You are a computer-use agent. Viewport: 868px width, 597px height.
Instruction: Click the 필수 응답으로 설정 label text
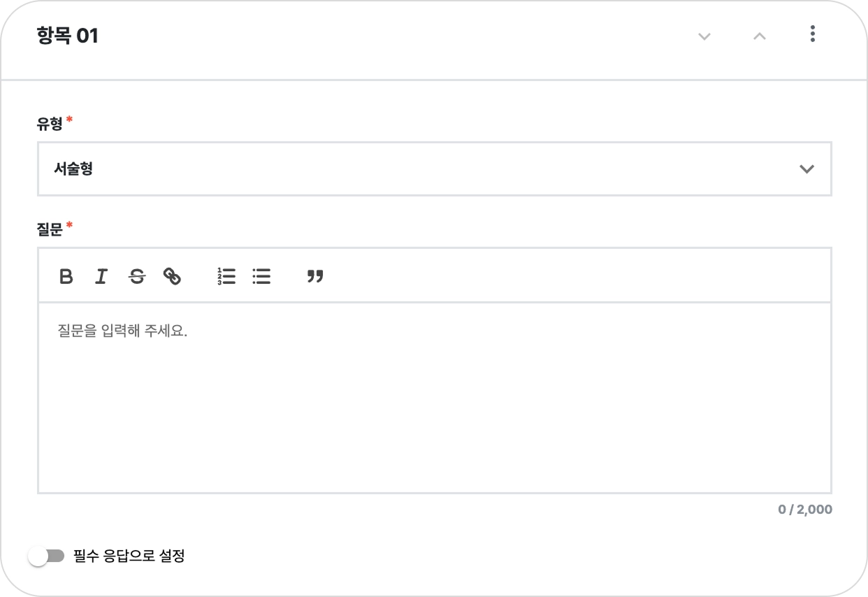(x=129, y=556)
